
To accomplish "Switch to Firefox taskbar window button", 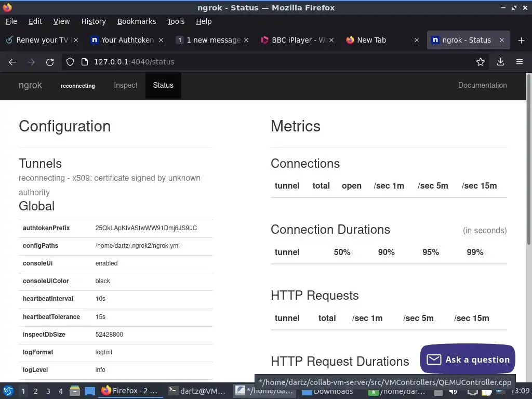I will point(130,391).
